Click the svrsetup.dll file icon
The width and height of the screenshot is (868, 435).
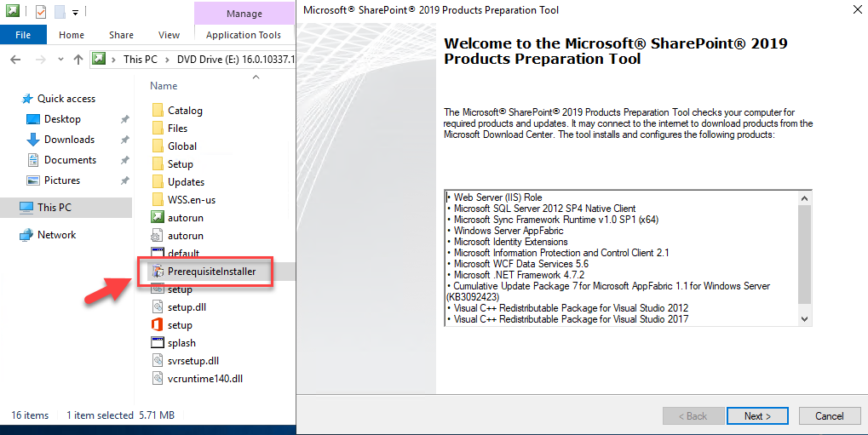[x=157, y=361]
